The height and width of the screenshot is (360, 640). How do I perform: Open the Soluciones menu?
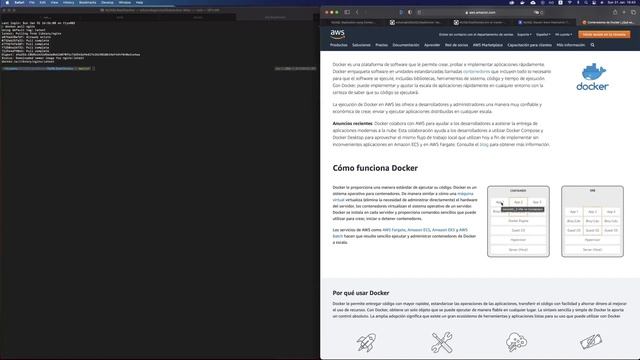361,45
